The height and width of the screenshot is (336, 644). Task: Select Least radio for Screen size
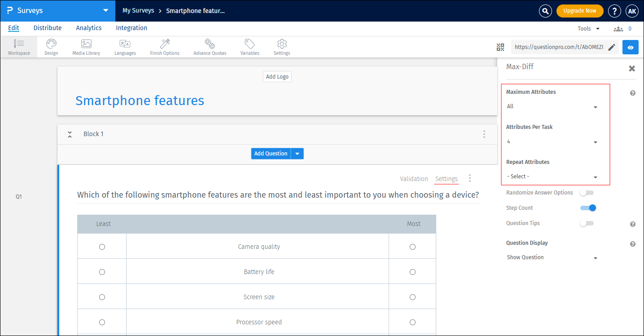click(x=102, y=297)
